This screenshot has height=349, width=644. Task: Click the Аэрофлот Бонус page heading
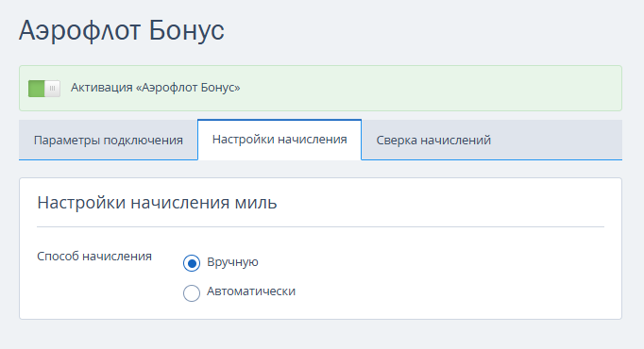tap(122, 30)
